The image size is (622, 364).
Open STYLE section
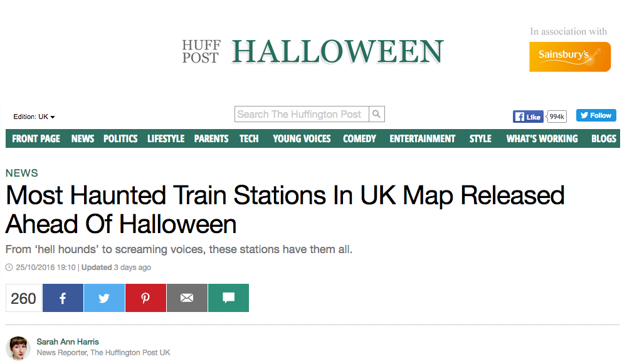coord(480,139)
